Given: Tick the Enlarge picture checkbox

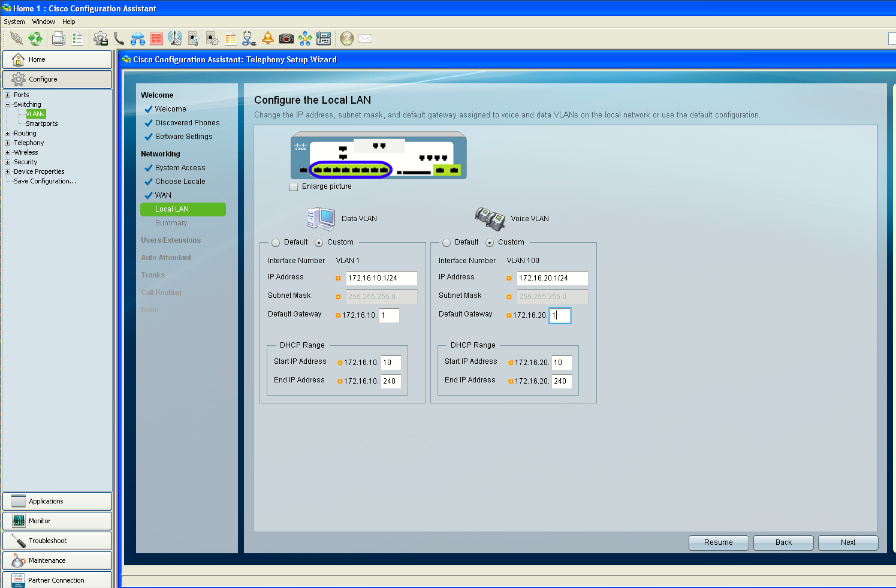Looking at the screenshot, I should [x=294, y=187].
